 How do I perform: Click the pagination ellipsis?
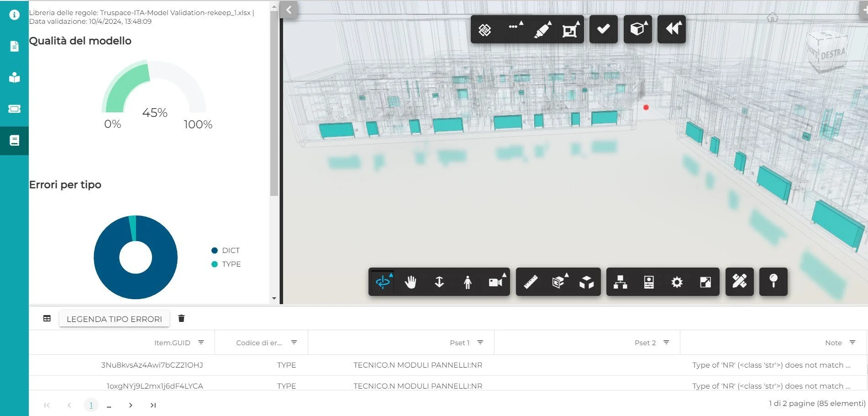click(109, 405)
